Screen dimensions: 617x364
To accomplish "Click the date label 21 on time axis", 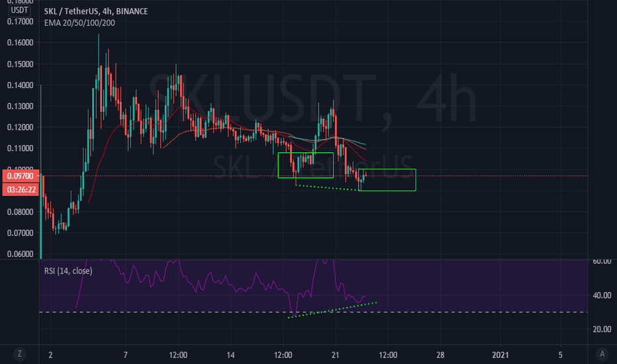I will pyautogui.click(x=335, y=355).
